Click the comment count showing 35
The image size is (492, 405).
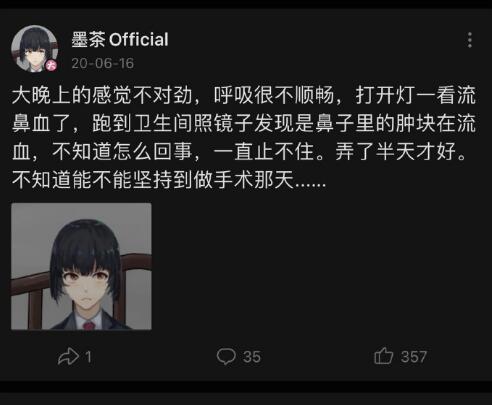click(252, 357)
